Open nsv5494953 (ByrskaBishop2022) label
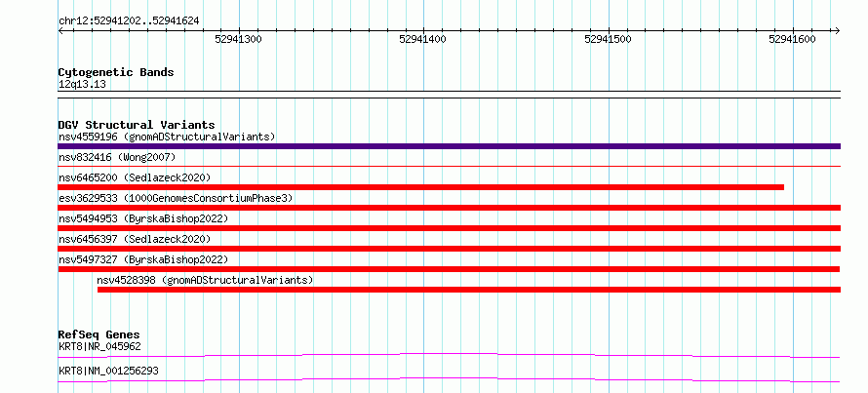The image size is (868, 393). click(x=143, y=218)
